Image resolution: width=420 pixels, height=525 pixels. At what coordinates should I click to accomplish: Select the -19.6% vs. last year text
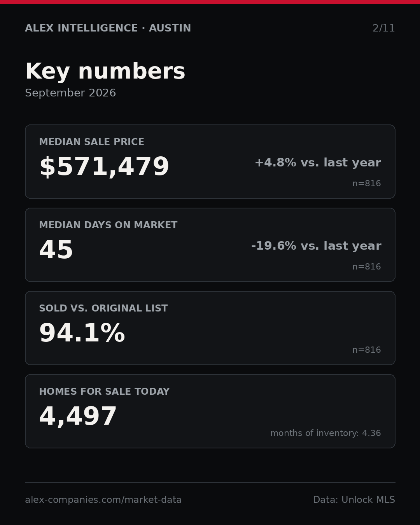click(316, 246)
